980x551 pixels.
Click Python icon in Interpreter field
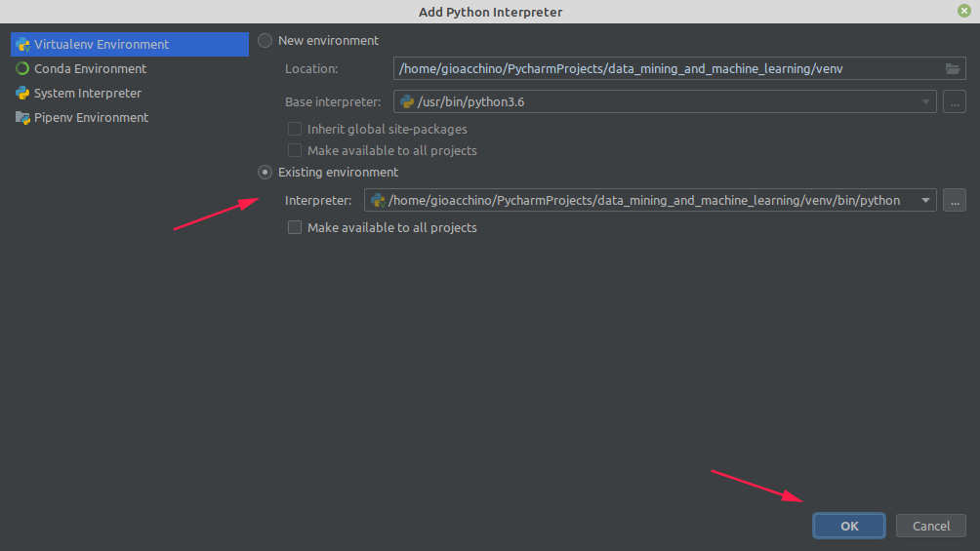click(x=378, y=201)
